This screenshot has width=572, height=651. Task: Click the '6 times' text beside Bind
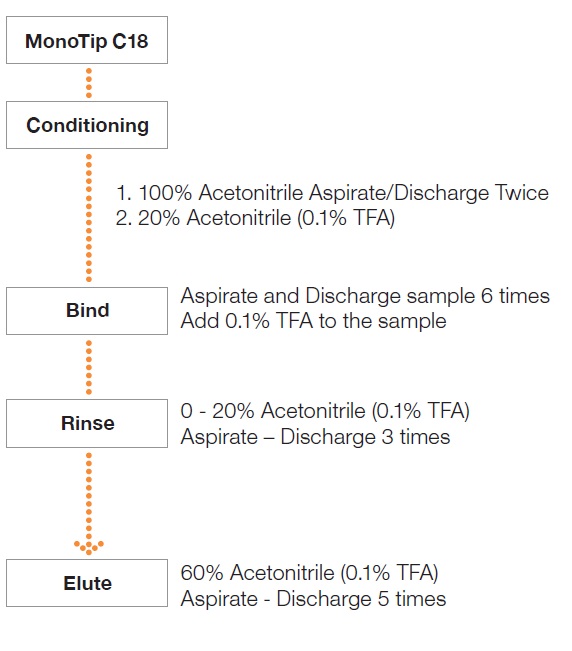(x=515, y=296)
